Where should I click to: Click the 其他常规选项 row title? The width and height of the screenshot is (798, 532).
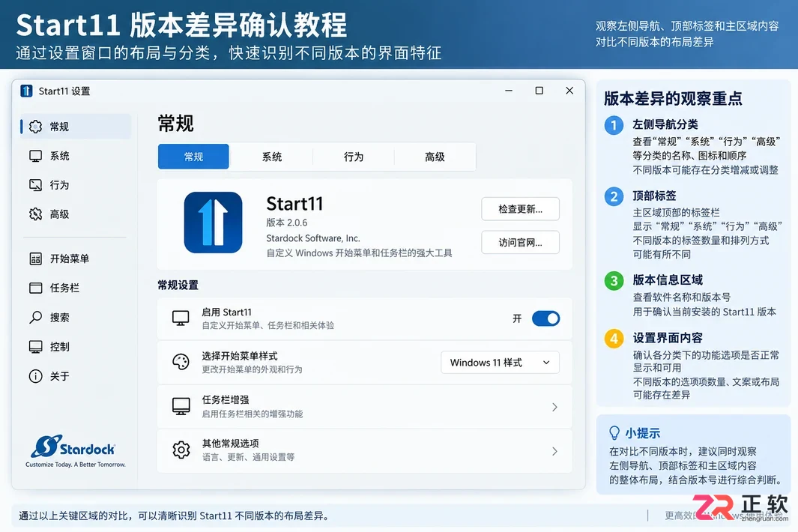[x=230, y=444]
